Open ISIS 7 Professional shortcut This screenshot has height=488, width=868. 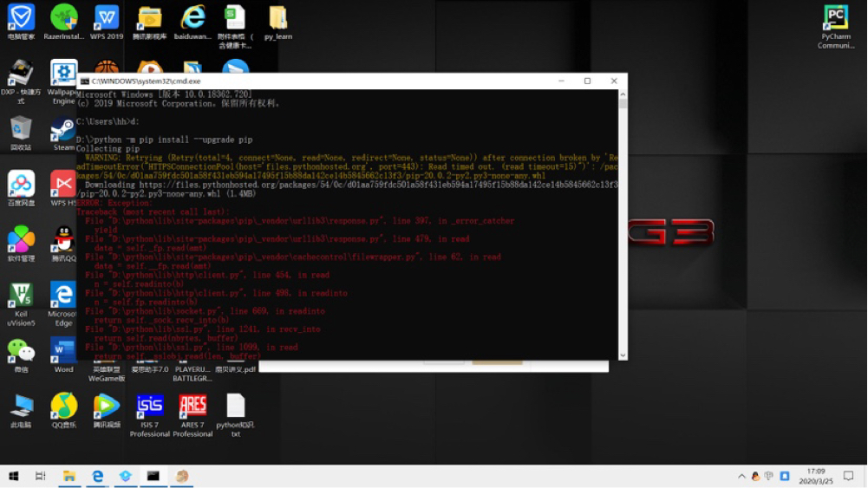point(149,415)
